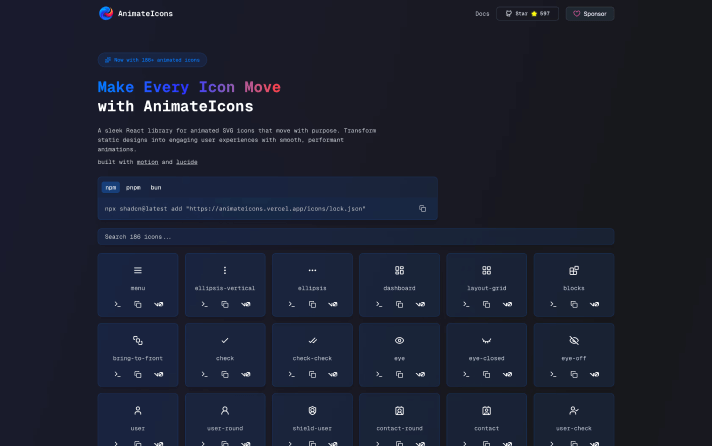Click the three-dot ellipsis icon preview
This screenshot has height=446, width=712.
pyautogui.click(x=312, y=271)
